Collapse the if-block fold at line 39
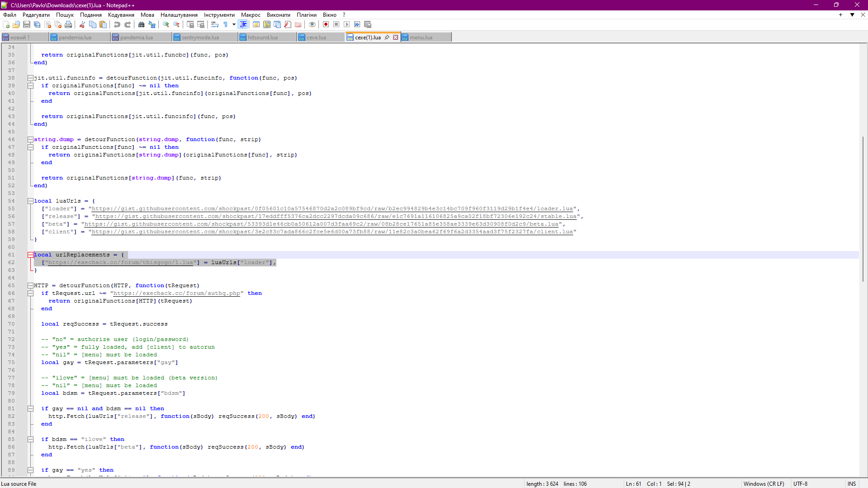868x488 pixels. pos(30,85)
